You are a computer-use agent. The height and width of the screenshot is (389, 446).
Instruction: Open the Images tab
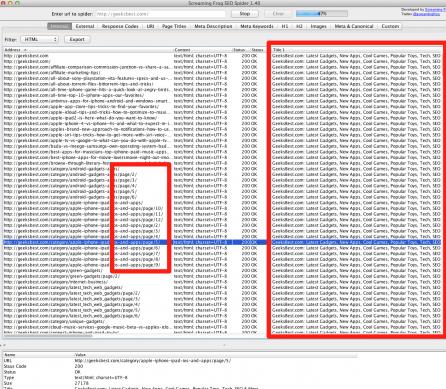point(318,26)
